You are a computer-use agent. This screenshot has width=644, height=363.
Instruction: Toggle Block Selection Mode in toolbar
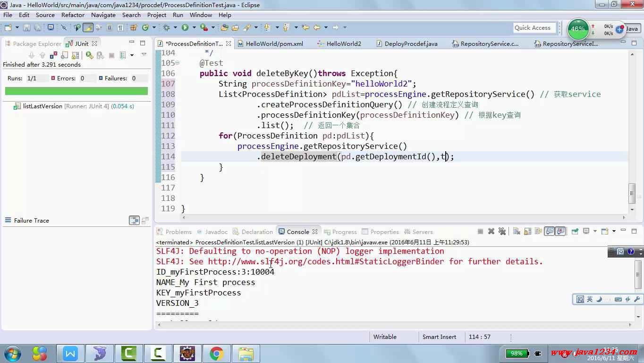point(109,27)
